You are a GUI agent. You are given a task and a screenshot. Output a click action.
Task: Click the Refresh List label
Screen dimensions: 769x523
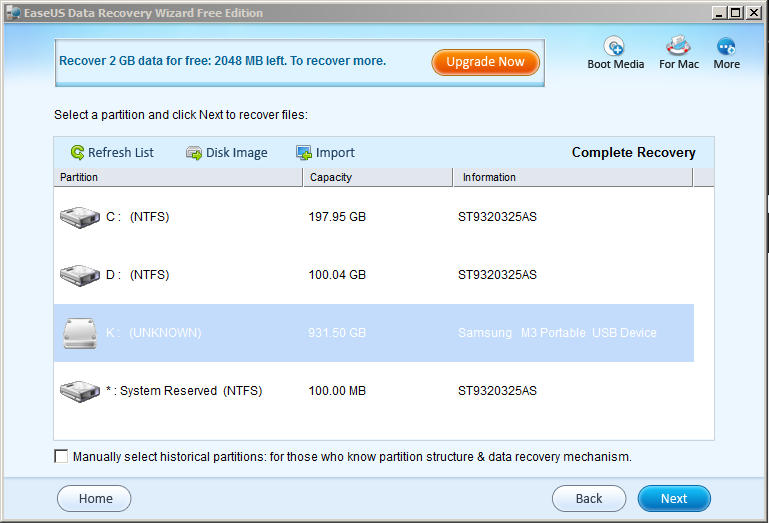(x=121, y=153)
